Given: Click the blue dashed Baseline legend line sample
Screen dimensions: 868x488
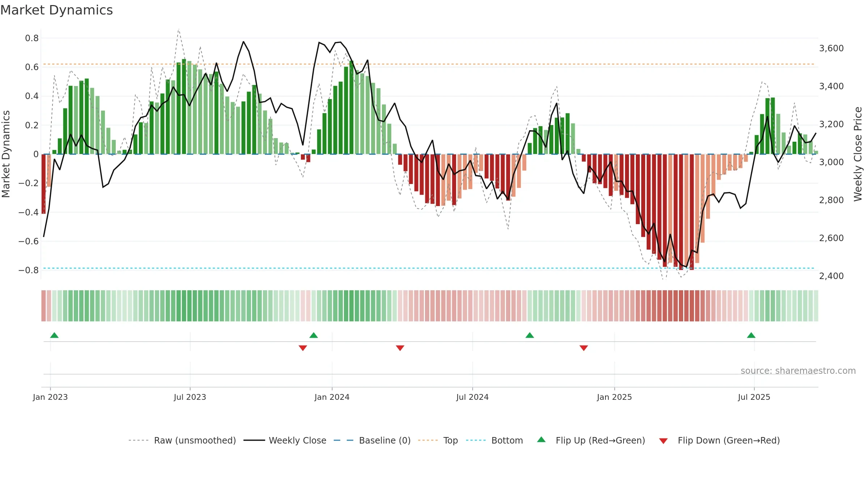Looking at the screenshot, I should tap(344, 440).
